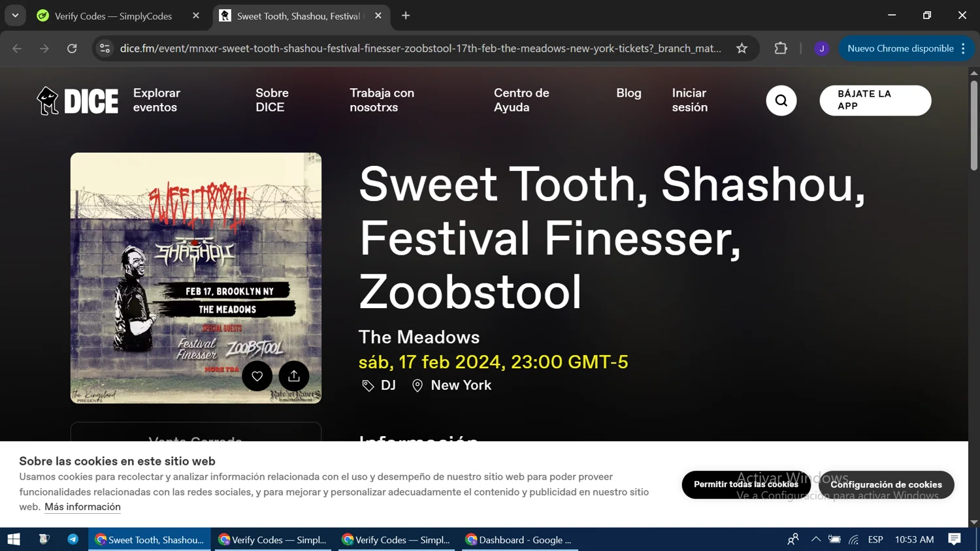Image resolution: width=980 pixels, height=551 pixels.
Task: Open Configuración de cookies
Action: coord(886,484)
